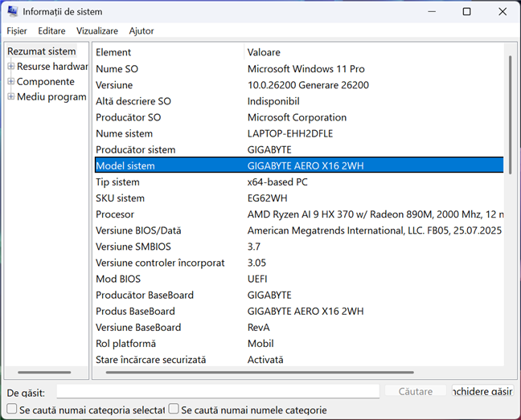Image resolution: width=521 pixels, height=420 pixels.
Task: Click the value x64-based PC
Action: [x=277, y=181]
